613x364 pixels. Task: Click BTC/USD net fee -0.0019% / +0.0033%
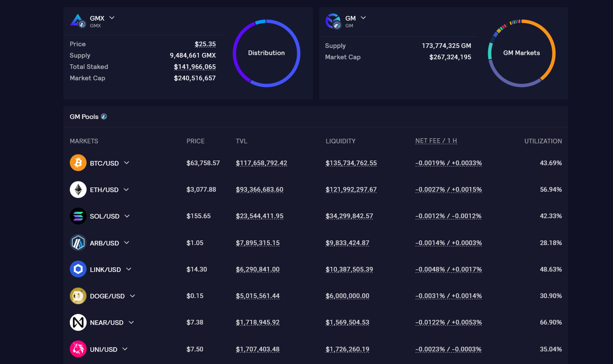(449, 163)
